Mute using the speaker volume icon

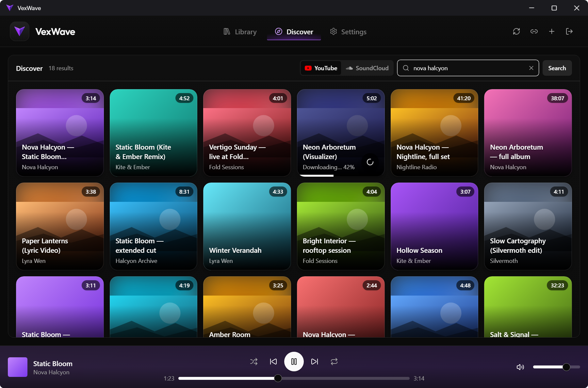point(520,367)
